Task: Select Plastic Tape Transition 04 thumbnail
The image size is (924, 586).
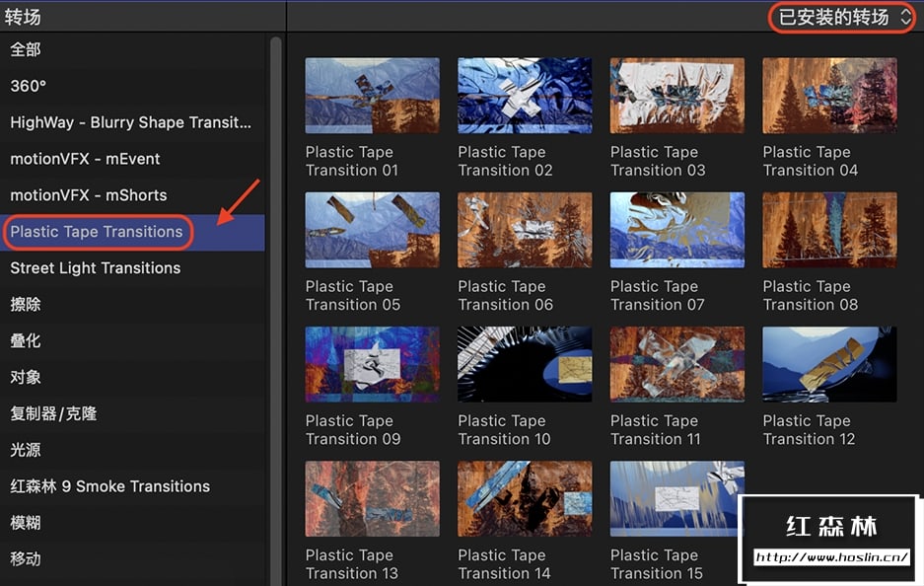Action: coord(829,96)
